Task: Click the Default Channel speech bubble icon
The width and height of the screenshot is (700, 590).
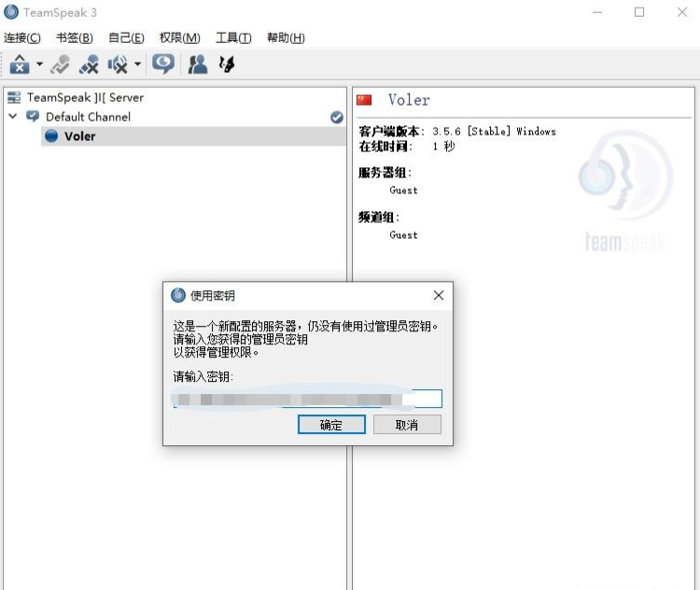Action: pos(33,117)
